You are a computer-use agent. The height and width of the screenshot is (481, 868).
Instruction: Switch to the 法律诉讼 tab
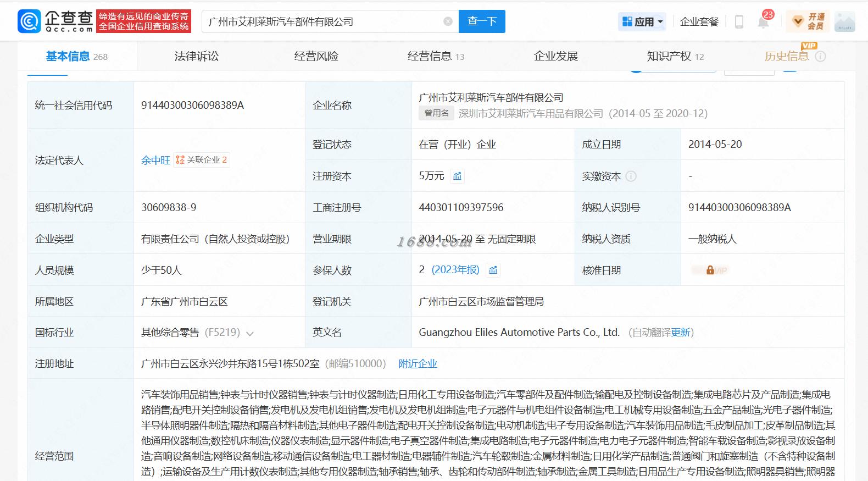[196, 56]
